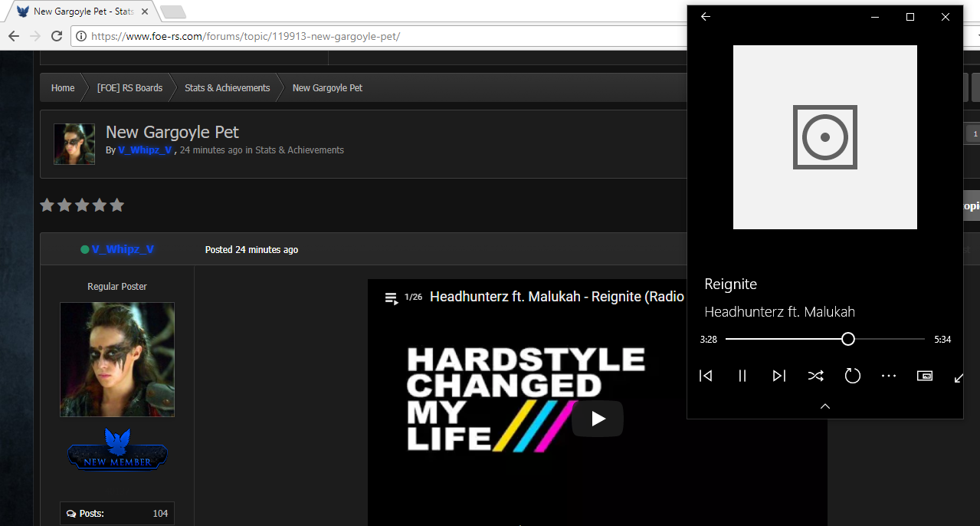Close the music player window

946,17
